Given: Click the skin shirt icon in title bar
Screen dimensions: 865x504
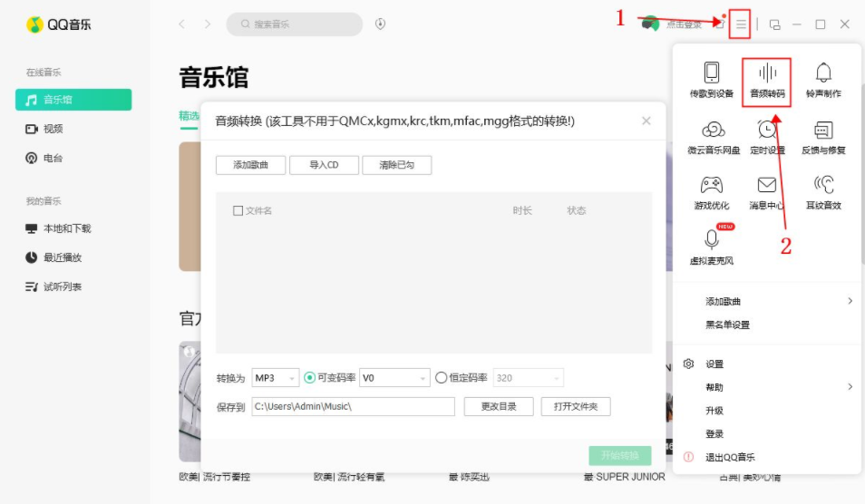Looking at the screenshot, I should 719,24.
